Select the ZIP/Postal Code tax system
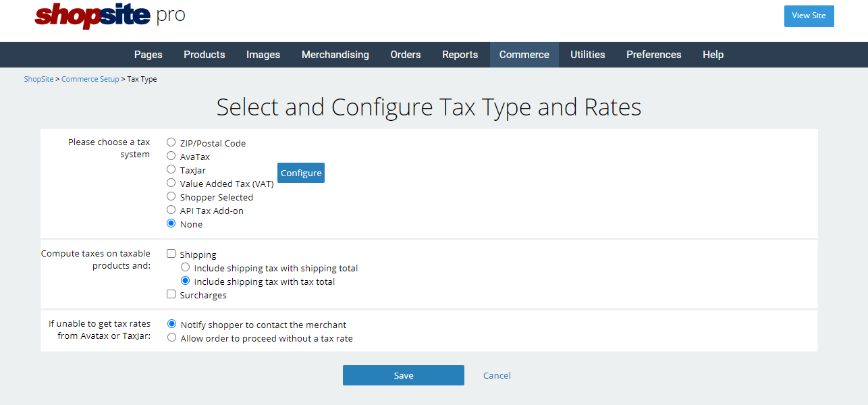The image size is (868, 405). [x=171, y=142]
